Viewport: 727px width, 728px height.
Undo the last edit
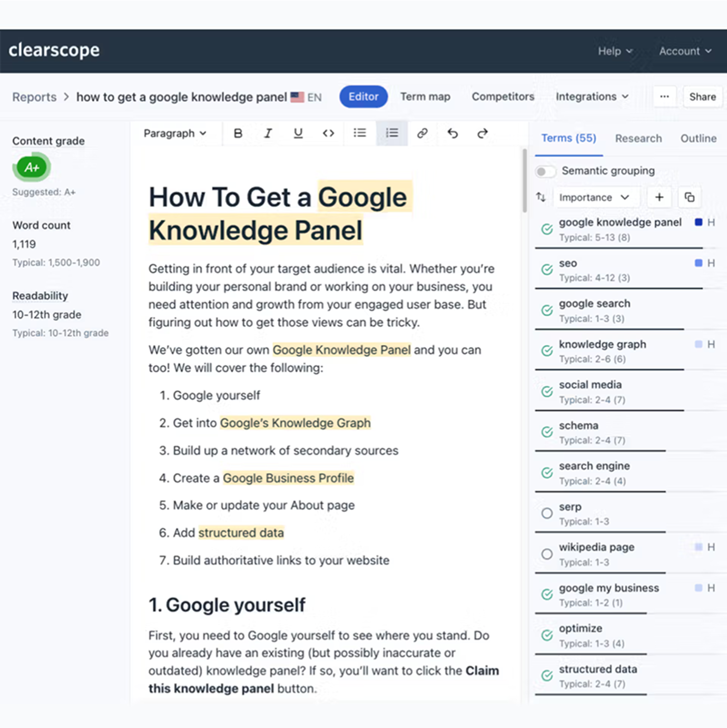452,133
